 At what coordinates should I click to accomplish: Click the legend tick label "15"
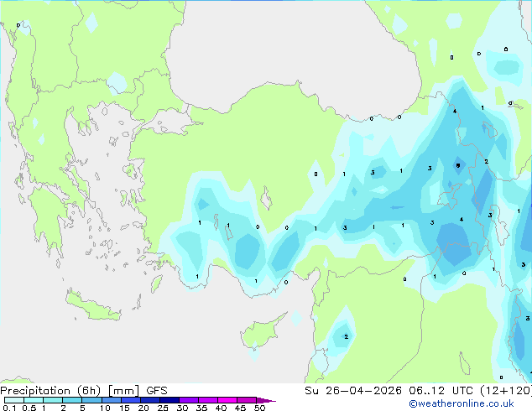point(124,408)
